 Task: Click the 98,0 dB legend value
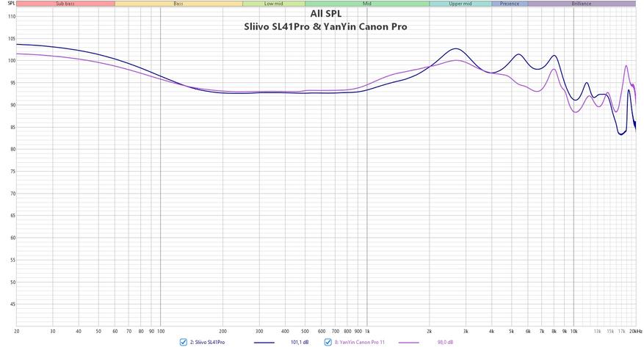pos(445,342)
